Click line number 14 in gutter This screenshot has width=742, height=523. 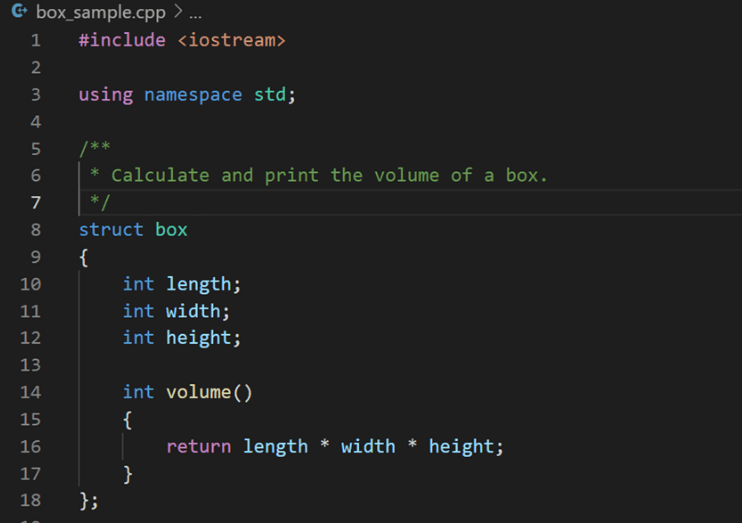pyautogui.click(x=31, y=392)
